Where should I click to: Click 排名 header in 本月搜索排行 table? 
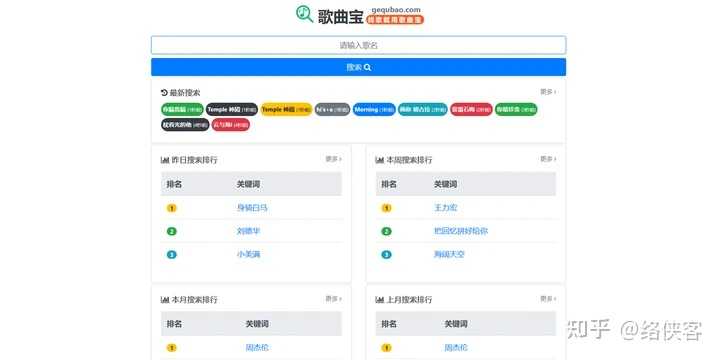pyautogui.click(x=174, y=324)
